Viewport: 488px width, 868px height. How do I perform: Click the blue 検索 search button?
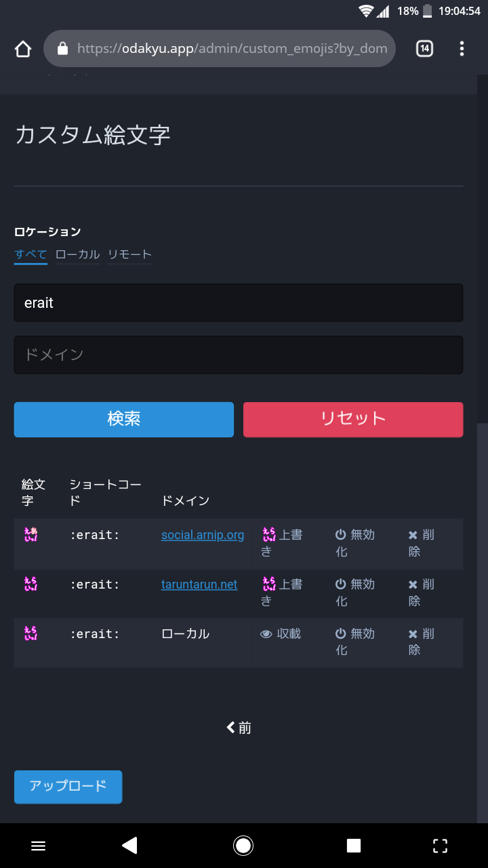pos(124,419)
